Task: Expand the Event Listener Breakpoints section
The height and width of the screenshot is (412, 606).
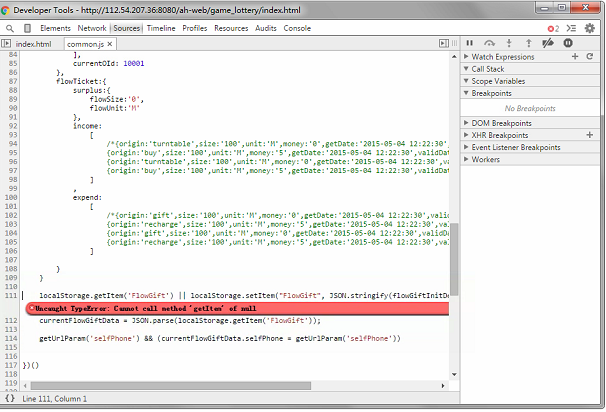Action: click(x=466, y=147)
